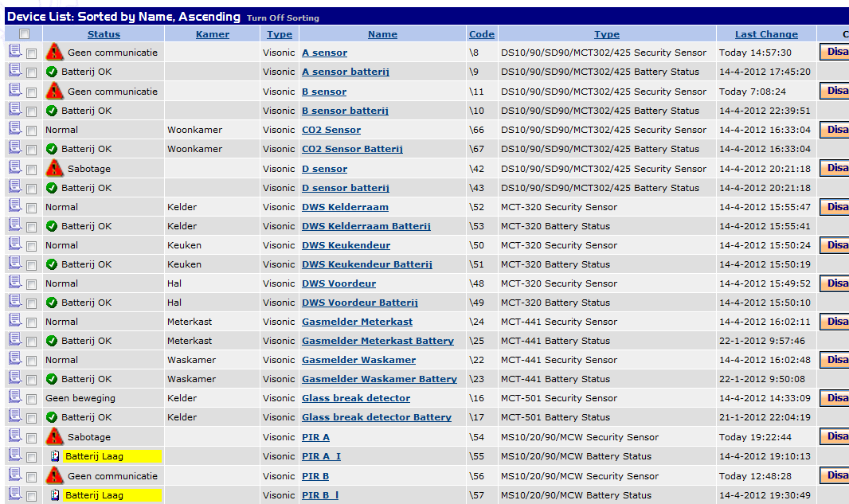Check the box for D sensor batterij row
The height and width of the screenshot is (504, 849).
coord(31,189)
